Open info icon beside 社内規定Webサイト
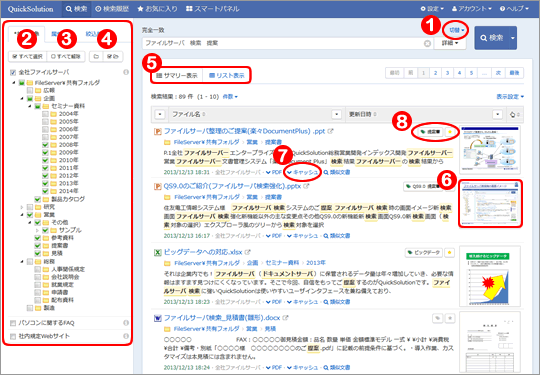Image resolution: width=540 pixels, height=375 pixels. 126,336
